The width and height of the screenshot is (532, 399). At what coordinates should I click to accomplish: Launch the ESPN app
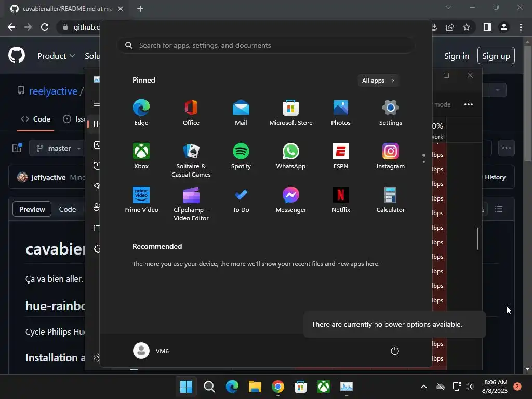341,156
